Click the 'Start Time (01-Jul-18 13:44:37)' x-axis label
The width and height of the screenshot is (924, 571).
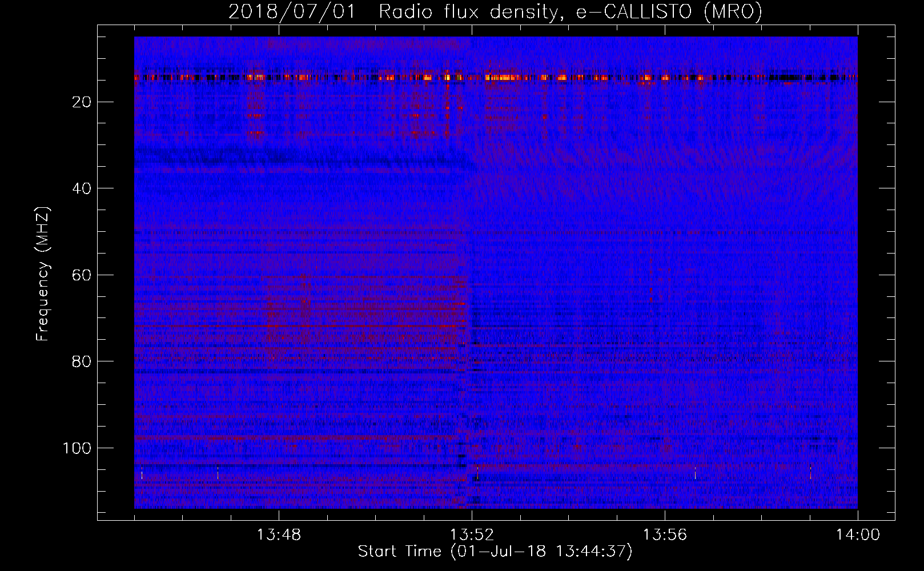495,552
